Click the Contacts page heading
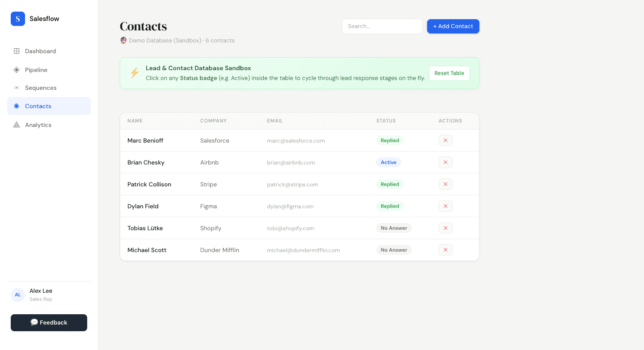The image size is (644, 350). (x=144, y=26)
